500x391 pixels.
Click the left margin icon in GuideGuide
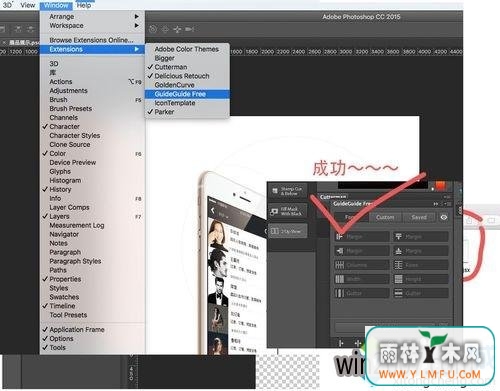point(339,237)
